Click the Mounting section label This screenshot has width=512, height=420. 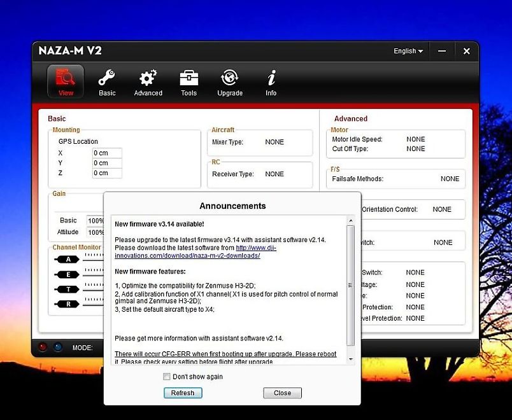pyautogui.click(x=66, y=130)
